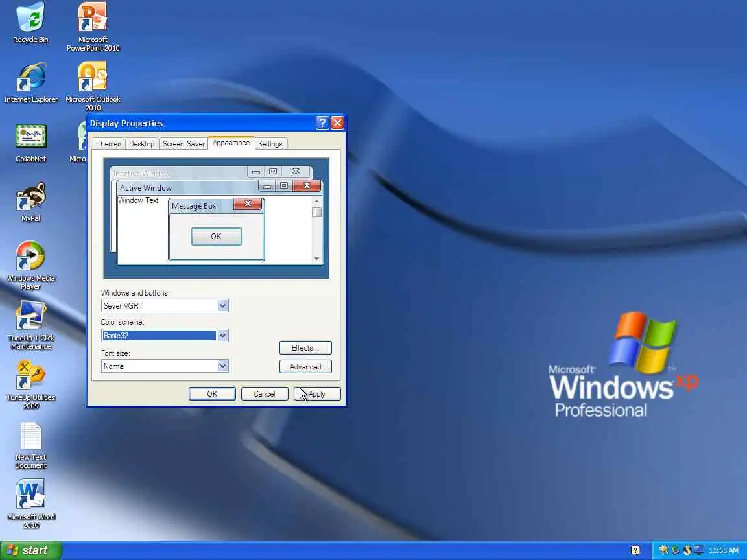Click the preview window scrollbar down arrow

[x=317, y=259]
